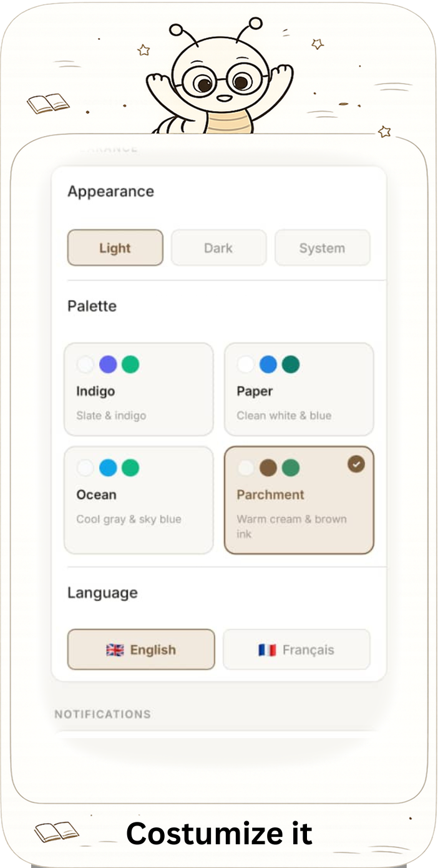
Task: Click the star doodle left of the mascot
Action: coord(144,50)
